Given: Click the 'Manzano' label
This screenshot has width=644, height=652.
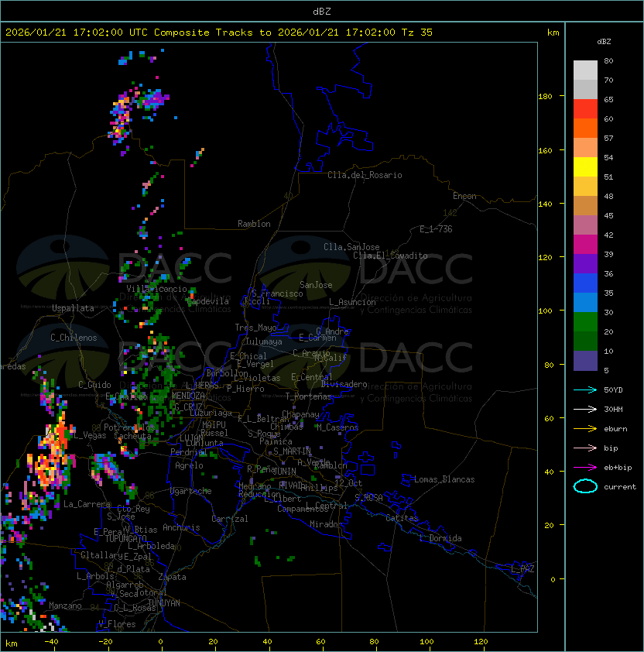Looking at the screenshot, I should pos(65,606).
